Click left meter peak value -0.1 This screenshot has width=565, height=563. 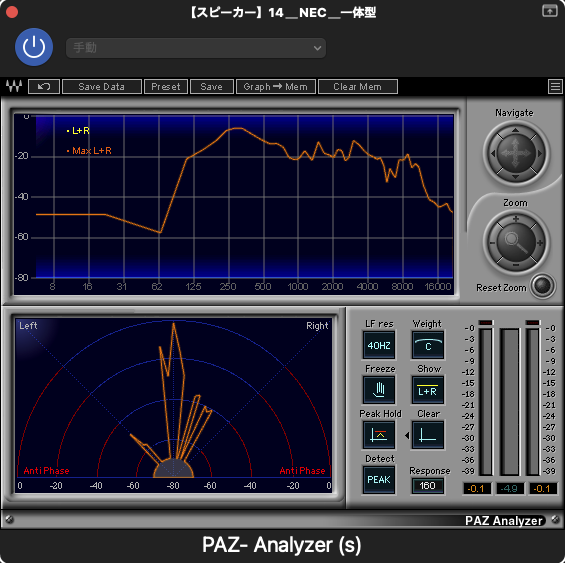click(x=476, y=489)
